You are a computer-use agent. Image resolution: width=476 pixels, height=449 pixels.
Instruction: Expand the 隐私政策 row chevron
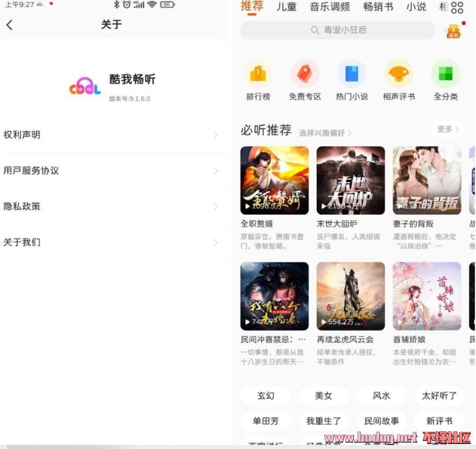click(215, 207)
